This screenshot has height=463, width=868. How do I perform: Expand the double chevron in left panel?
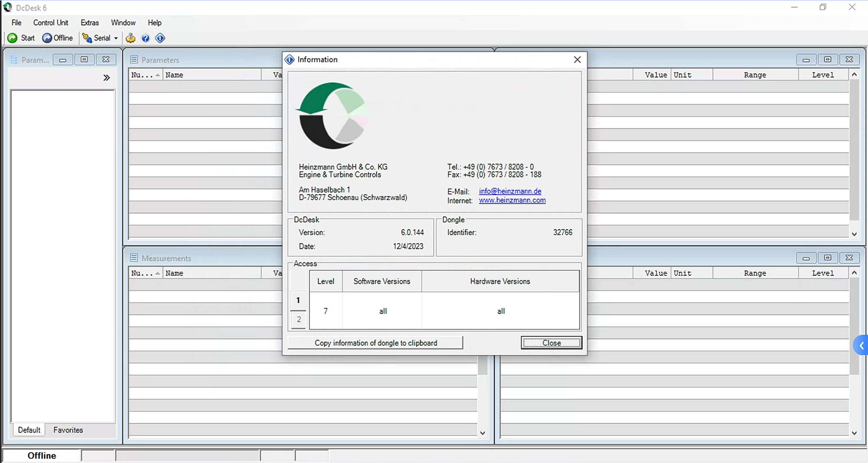(106, 78)
